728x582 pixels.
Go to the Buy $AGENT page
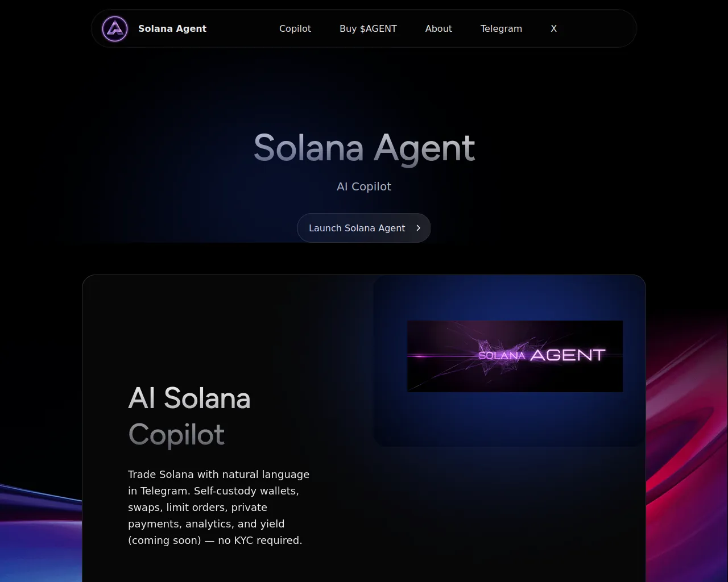368,28
